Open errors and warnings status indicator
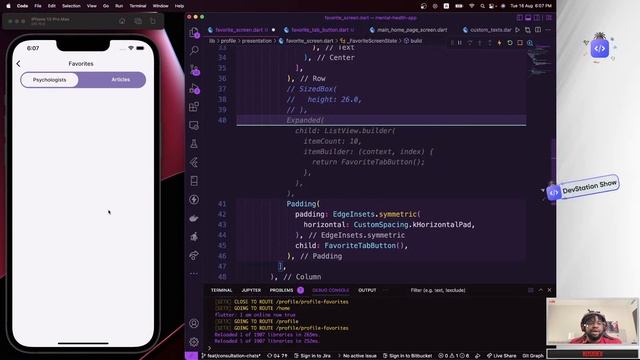Viewport: 640px width, 360px height. (x=453, y=356)
